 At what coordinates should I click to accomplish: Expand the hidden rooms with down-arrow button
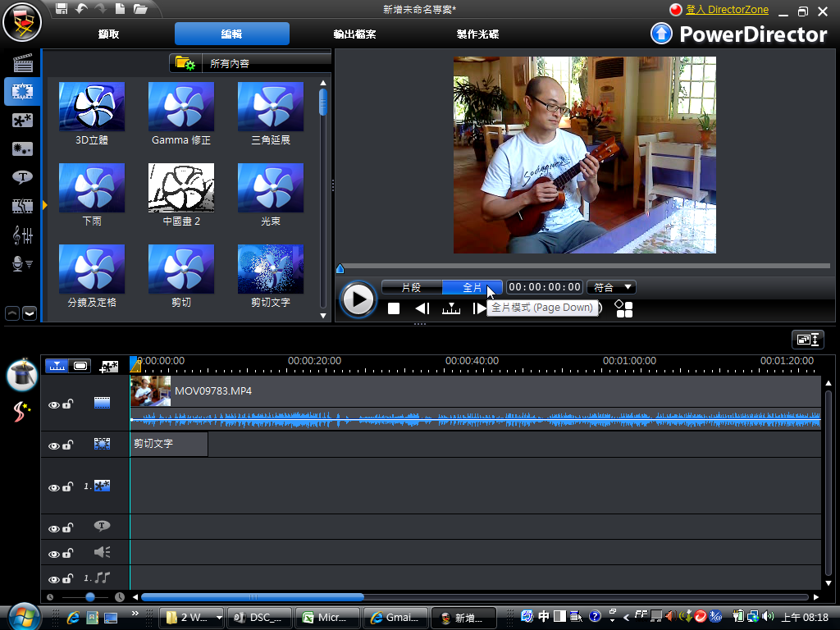coord(30,313)
